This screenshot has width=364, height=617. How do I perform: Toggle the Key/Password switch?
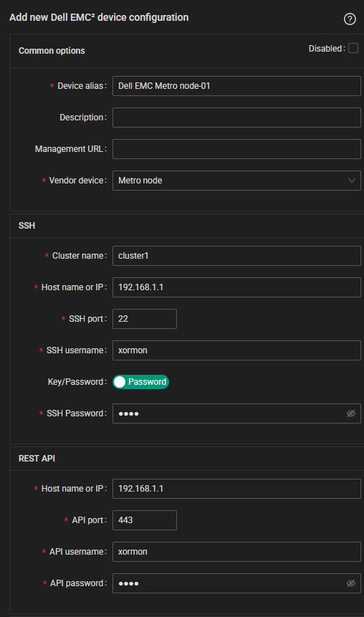point(141,382)
